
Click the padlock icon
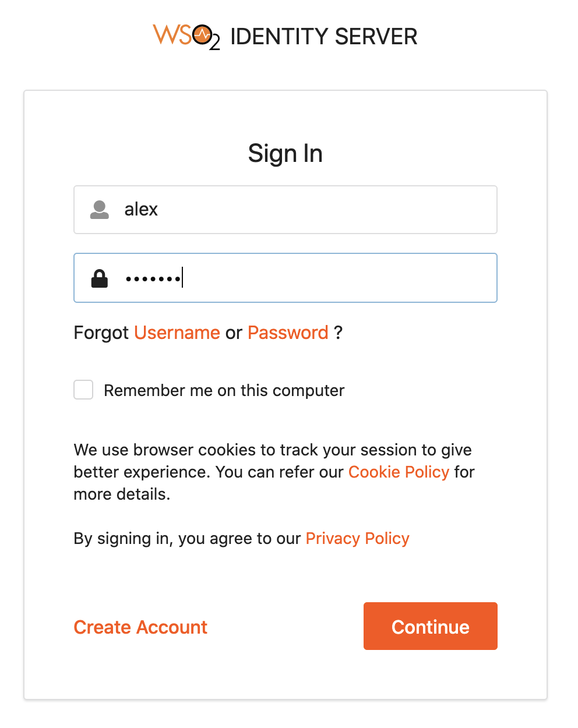click(x=100, y=278)
